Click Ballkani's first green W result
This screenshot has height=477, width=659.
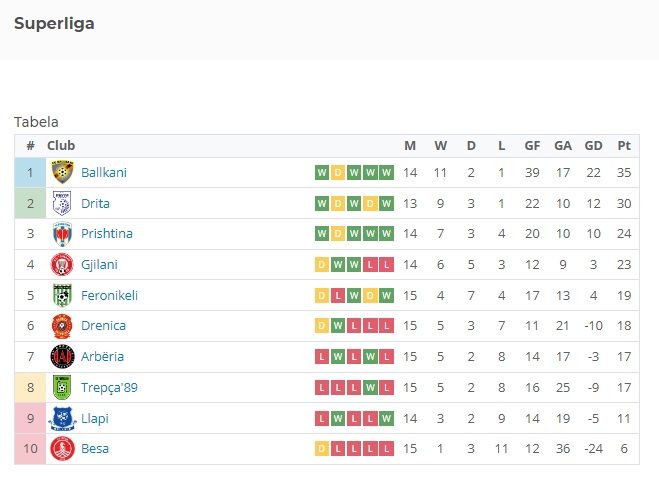(x=322, y=173)
